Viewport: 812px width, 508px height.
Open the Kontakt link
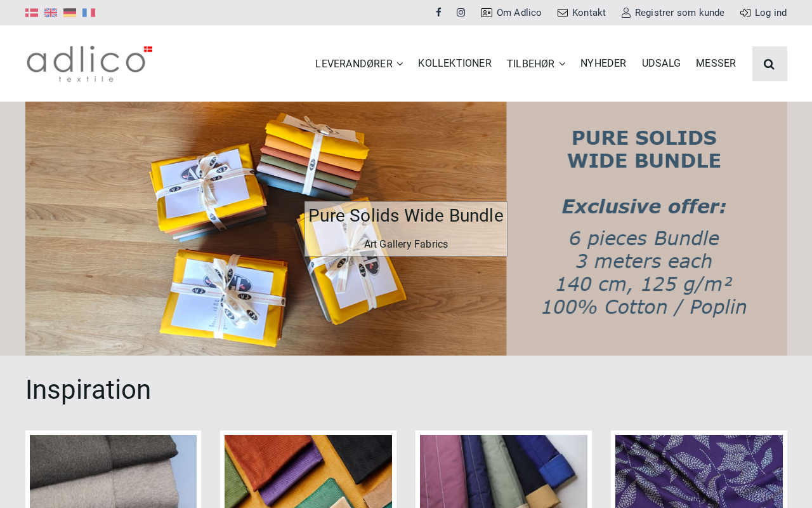582,13
